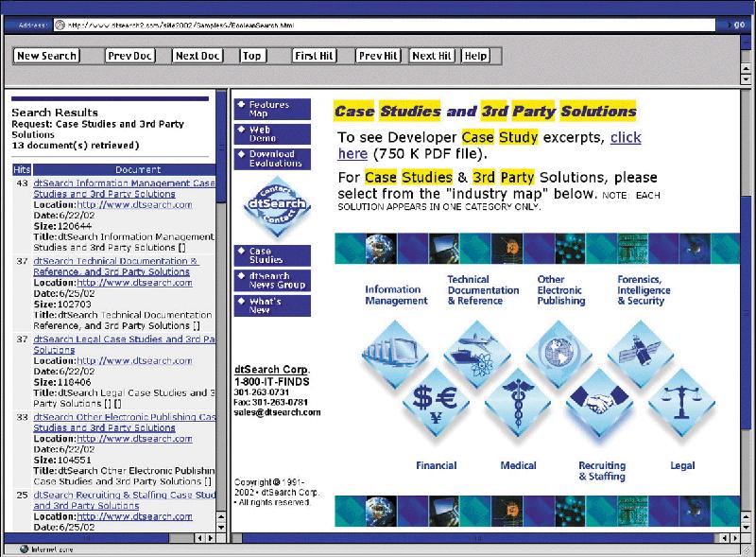Open the What's New navigation button

tap(272, 305)
